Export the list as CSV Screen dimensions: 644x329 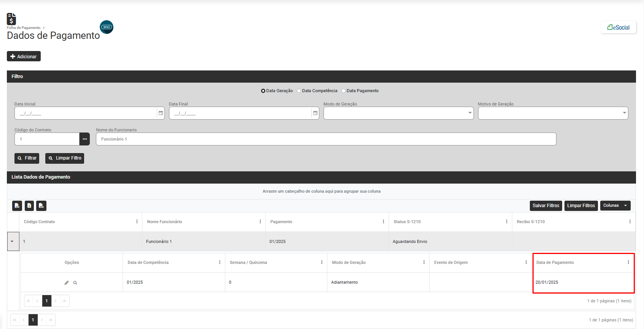41,206
